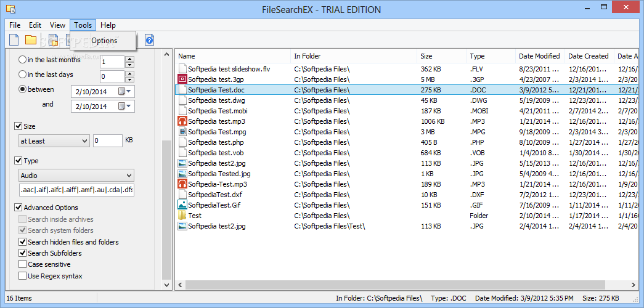
Task: Decrease the last months value with down arrow
Action: (x=130, y=65)
